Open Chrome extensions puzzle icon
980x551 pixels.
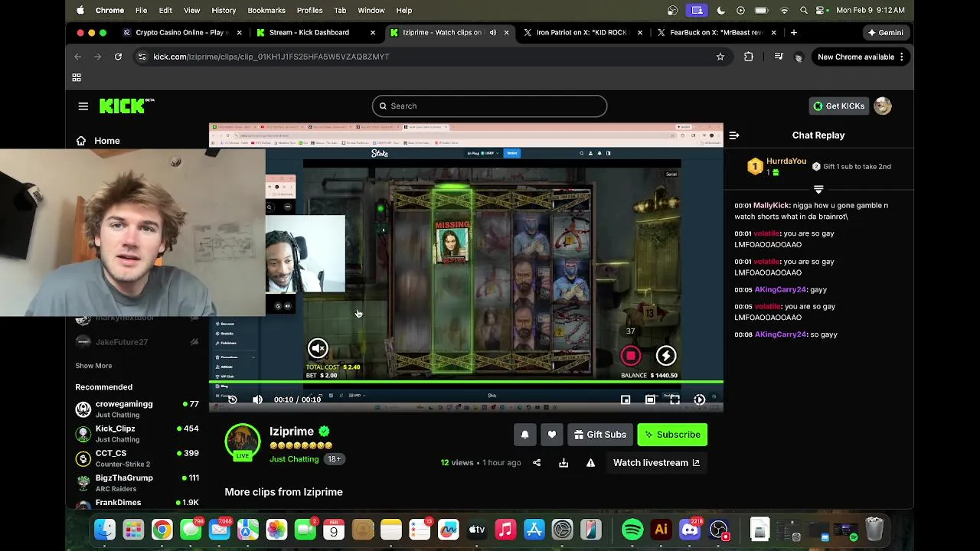click(749, 57)
